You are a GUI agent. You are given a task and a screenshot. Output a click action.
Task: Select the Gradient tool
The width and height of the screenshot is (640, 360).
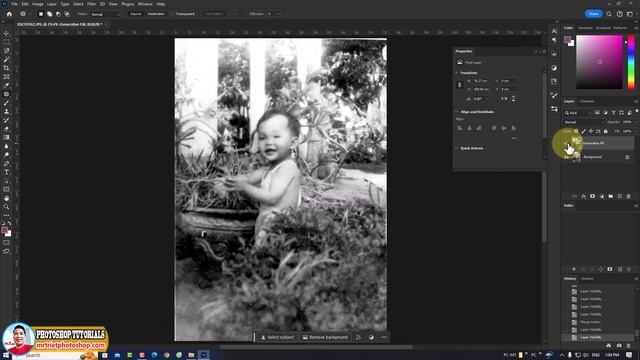point(6,138)
